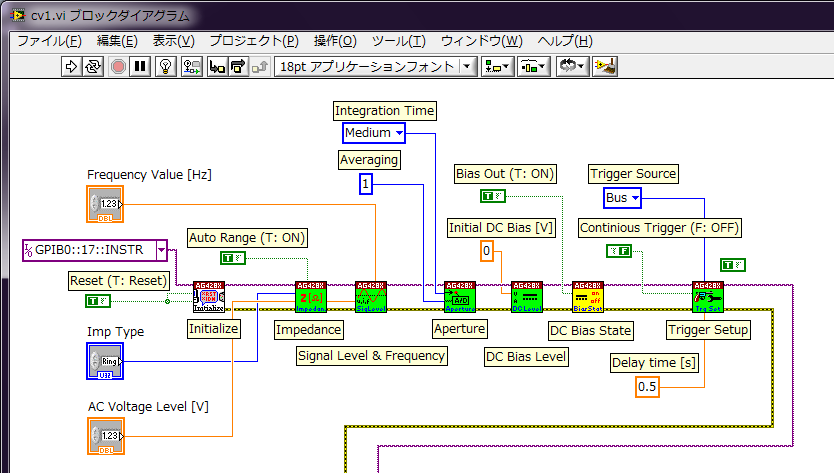The width and height of the screenshot is (834, 473).
Task: Select the AG428X Initialize VI node
Action: 208,297
